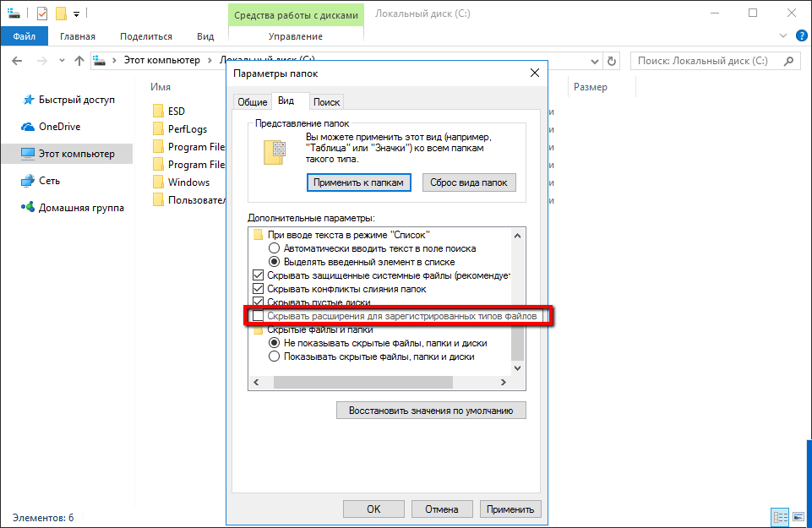The height and width of the screenshot is (528, 812).
Task: Expand the ribbon with the chevron
Action: (x=783, y=35)
